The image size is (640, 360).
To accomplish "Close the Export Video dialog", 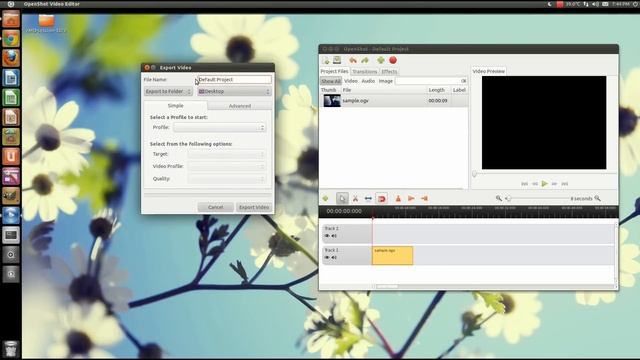I will coord(147,68).
